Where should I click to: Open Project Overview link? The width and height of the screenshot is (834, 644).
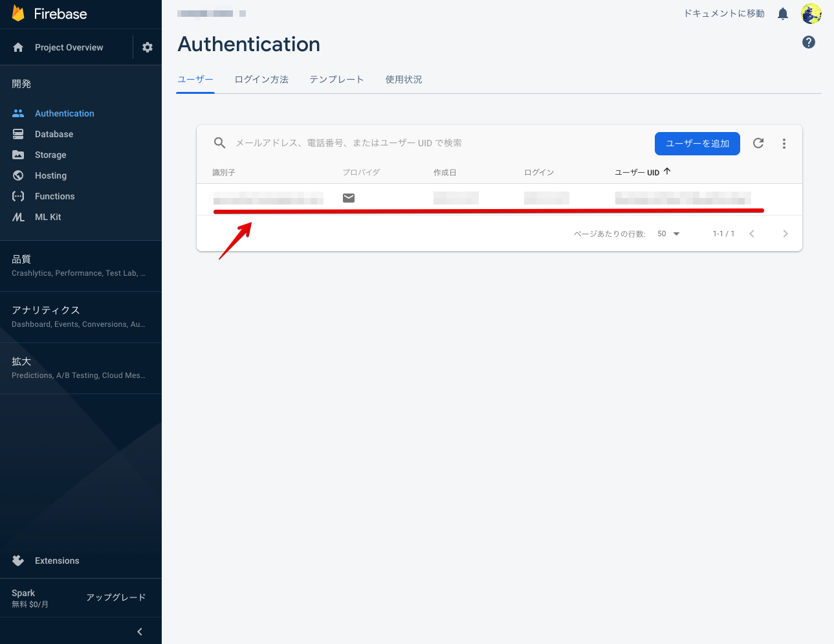69,47
